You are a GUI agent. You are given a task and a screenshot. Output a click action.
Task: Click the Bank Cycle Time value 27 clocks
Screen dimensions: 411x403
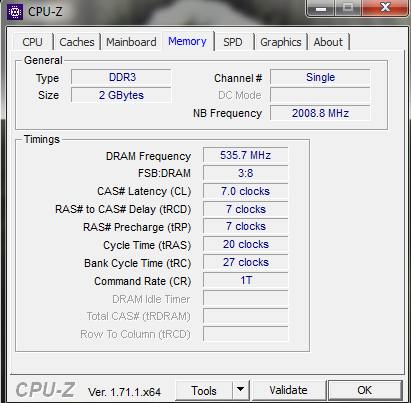[x=246, y=263]
